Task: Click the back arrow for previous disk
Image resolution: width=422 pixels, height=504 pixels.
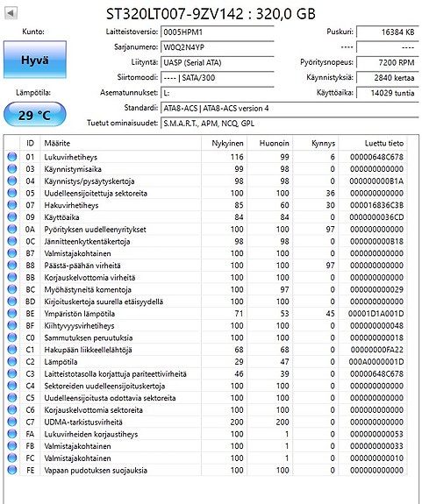Action: (x=11, y=13)
